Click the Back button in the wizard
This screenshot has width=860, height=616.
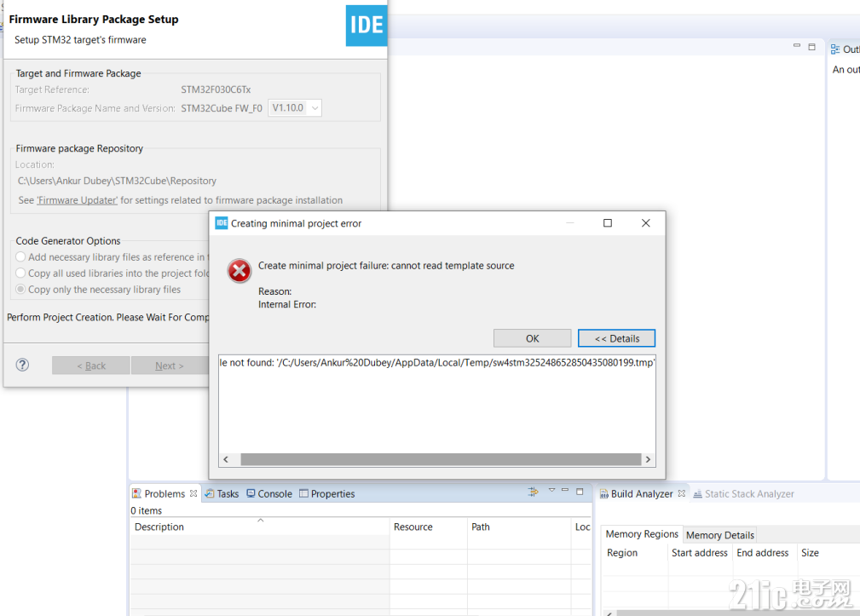coord(91,366)
